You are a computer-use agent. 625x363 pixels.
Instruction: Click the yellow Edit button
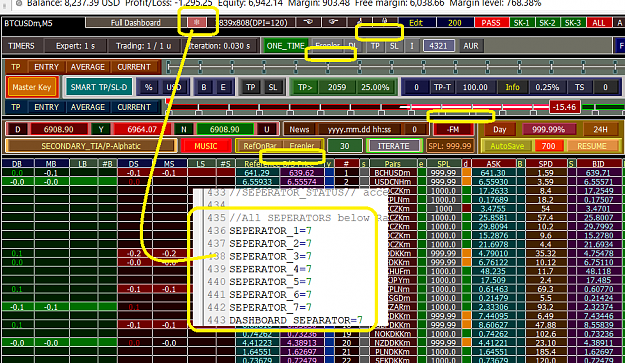(x=415, y=23)
